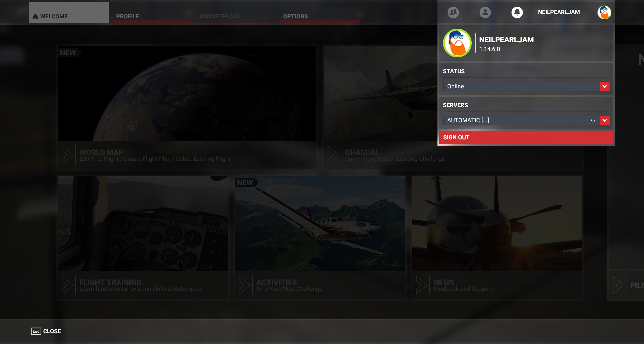644x344 pixels.
Task: Expand the Servers dropdown arrow
Action: pyautogui.click(x=605, y=120)
